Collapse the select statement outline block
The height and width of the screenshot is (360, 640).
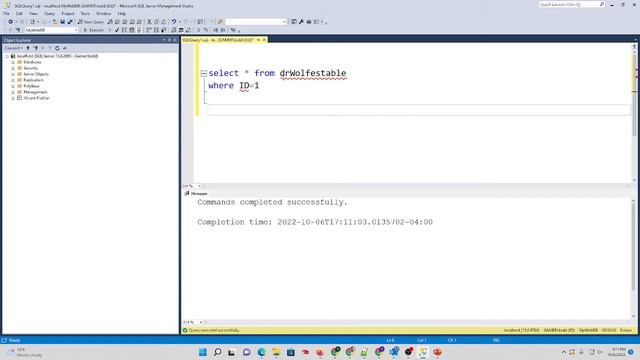(203, 73)
